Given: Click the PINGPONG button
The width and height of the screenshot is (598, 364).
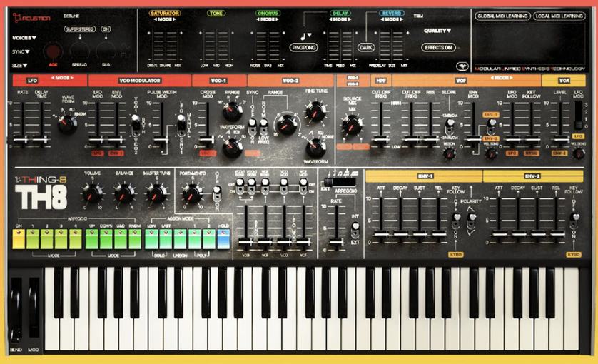Looking at the screenshot, I should pyautogui.click(x=304, y=48).
